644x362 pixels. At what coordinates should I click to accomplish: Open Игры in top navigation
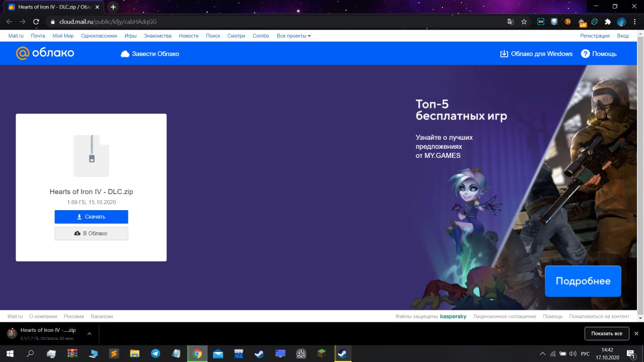[130, 36]
